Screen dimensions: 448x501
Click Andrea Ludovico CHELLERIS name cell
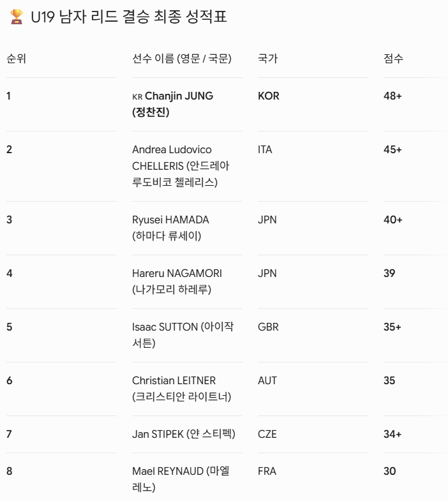pyautogui.click(x=181, y=166)
